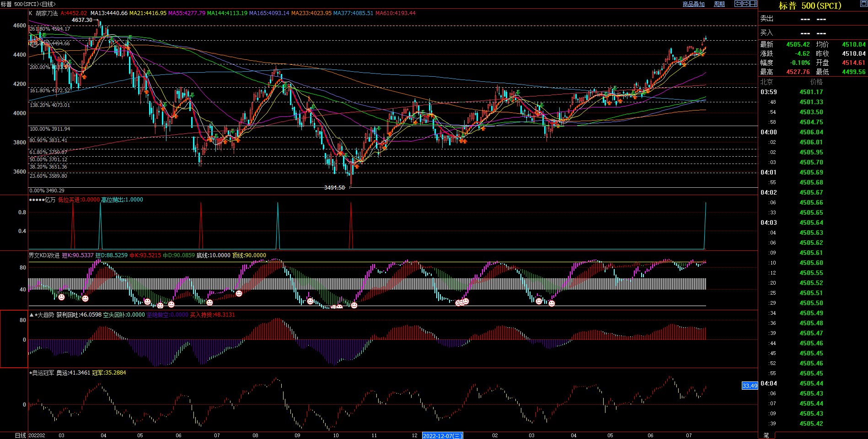Toggle the side panel layout icon

753,4
